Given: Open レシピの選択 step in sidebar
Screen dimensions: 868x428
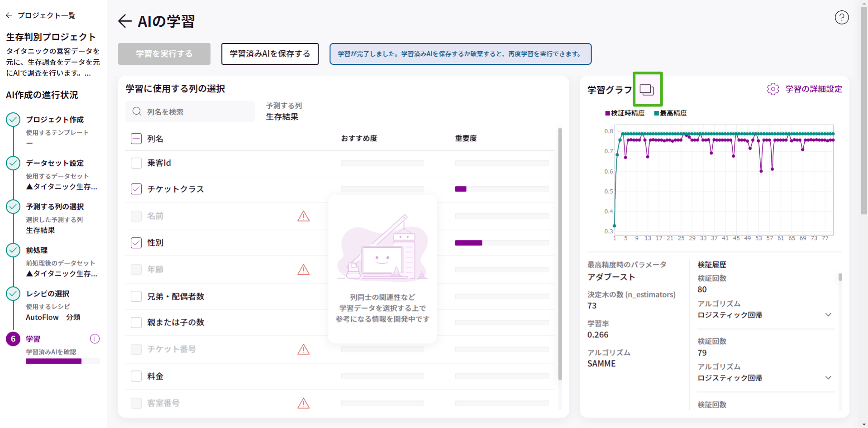Looking at the screenshot, I should tap(48, 293).
